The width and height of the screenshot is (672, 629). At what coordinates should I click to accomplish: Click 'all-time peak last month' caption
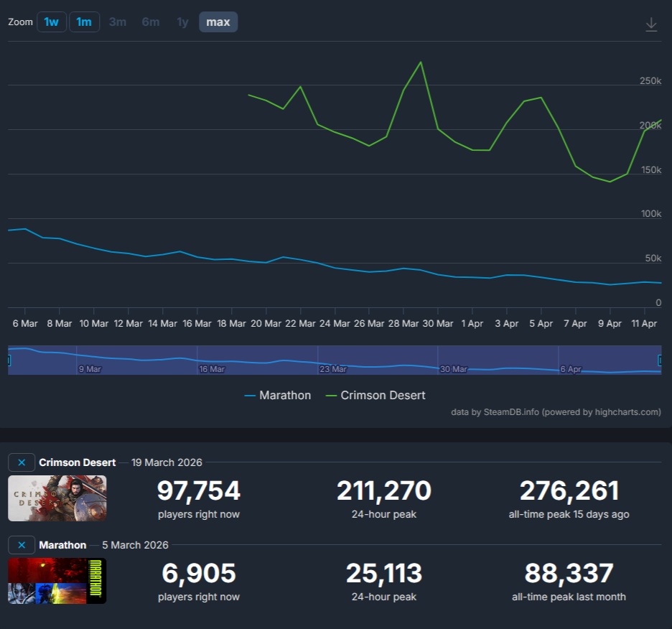coord(569,597)
